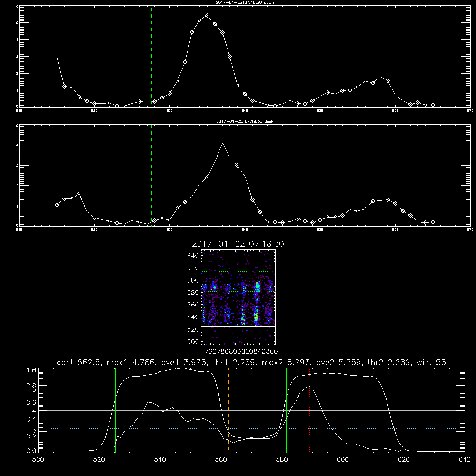Click the left green dashed line in dusk plot
This screenshot has height=476, width=476.
pyautogui.click(x=151, y=175)
